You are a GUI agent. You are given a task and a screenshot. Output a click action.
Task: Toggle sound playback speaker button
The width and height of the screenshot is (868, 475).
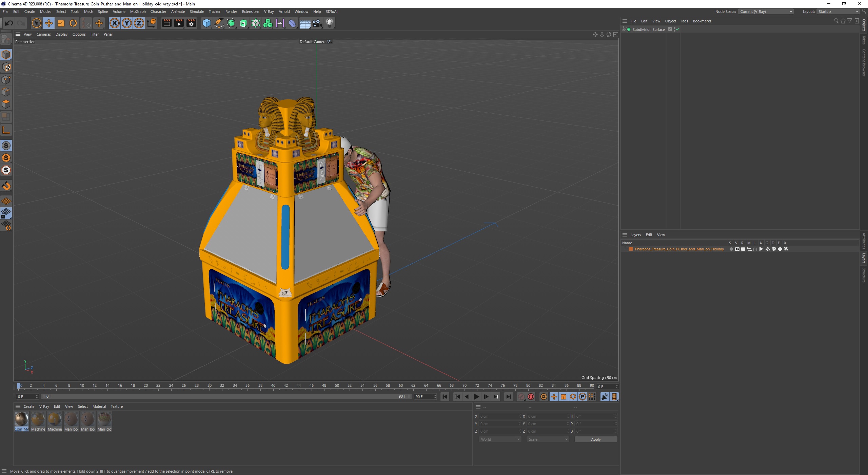pyautogui.click(x=605, y=397)
